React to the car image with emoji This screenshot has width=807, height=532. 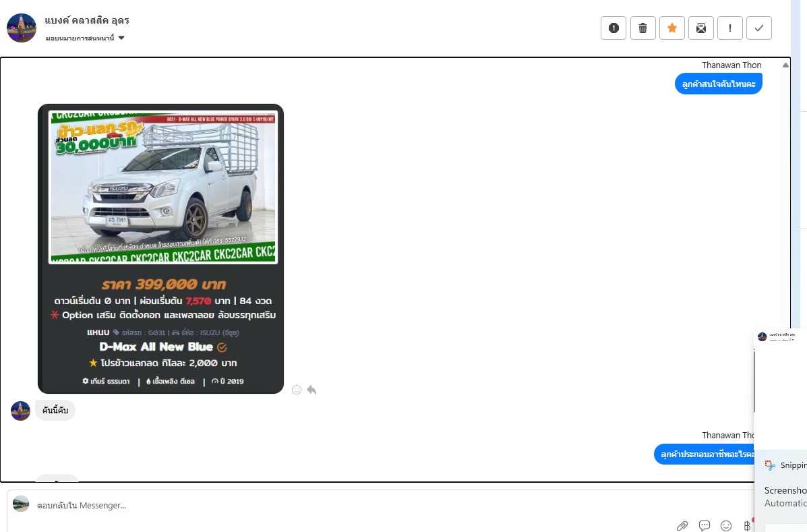297,390
